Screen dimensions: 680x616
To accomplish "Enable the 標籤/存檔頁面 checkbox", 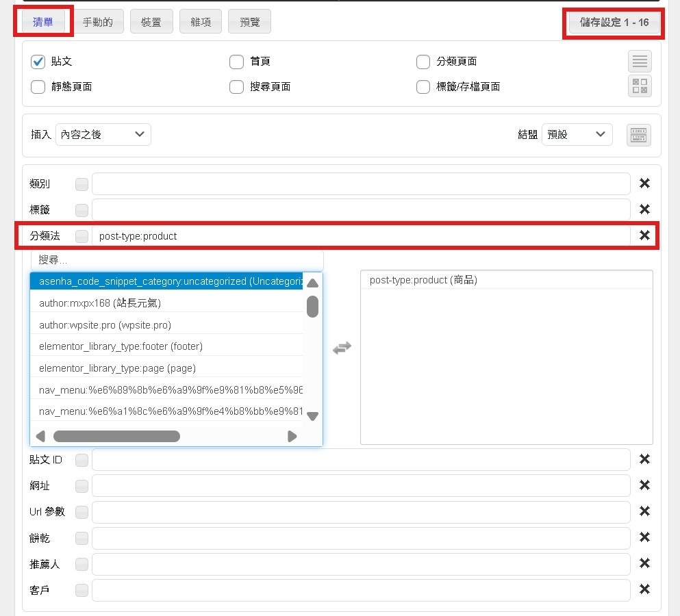I will pos(423,87).
